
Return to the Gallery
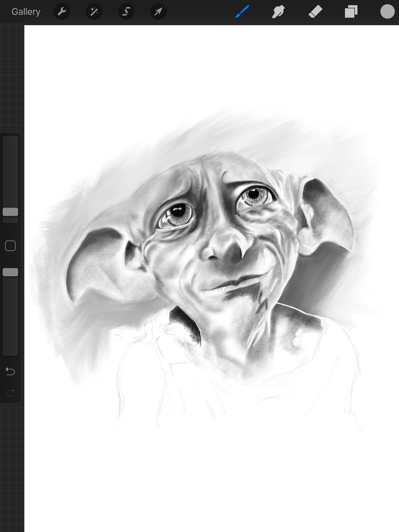point(26,12)
